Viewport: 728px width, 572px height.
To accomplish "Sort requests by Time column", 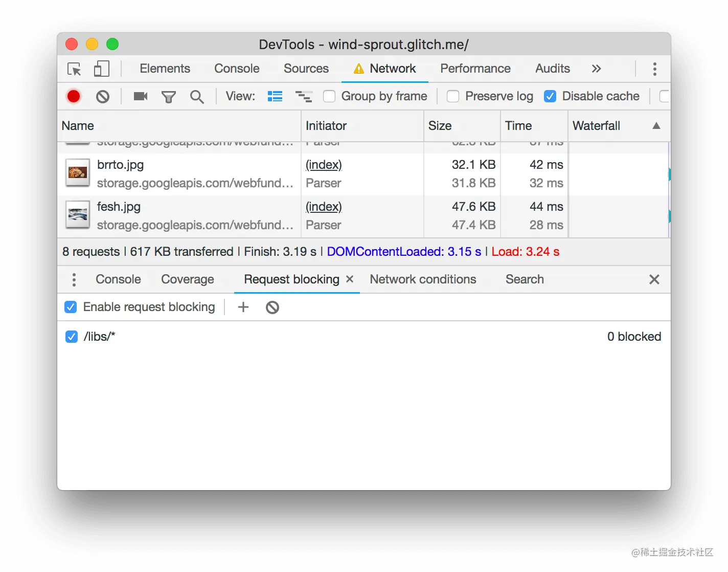I will pos(534,126).
